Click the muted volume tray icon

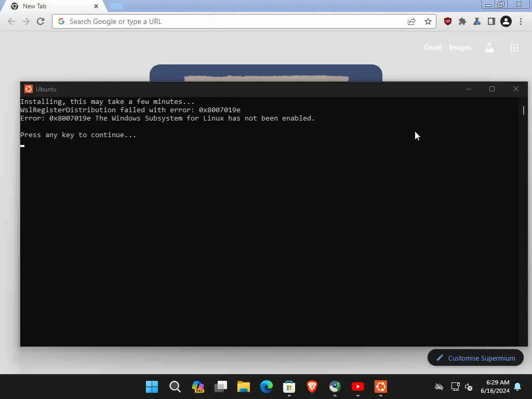(x=469, y=387)
